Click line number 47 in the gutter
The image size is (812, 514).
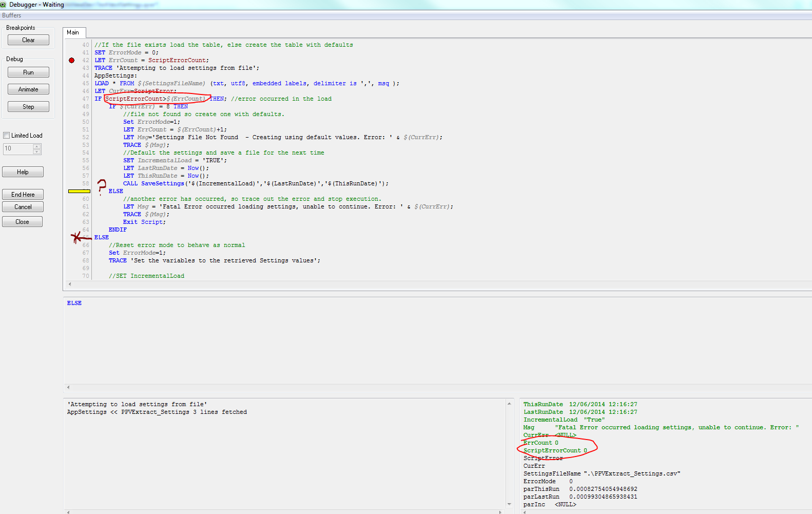click(x=86, y=99)
